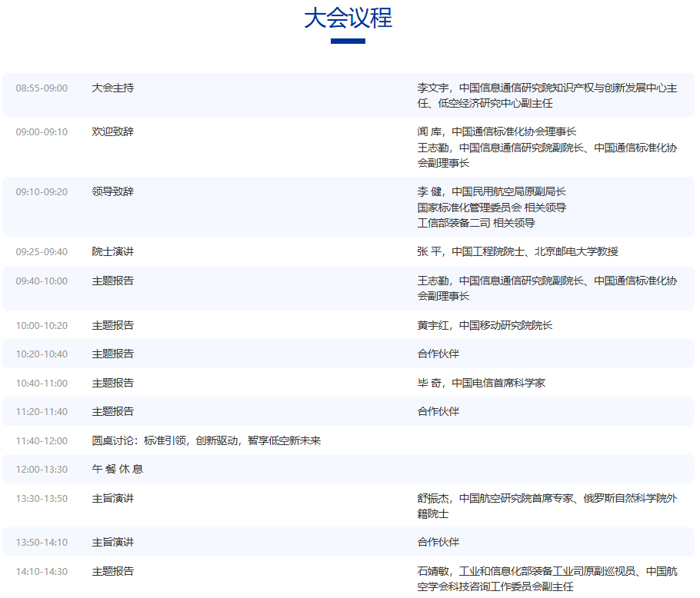Select speaker 石靖敏 in the 14:10-14:30 row
The width and height of the screenshot is (700, 598).
coord(547,579)
